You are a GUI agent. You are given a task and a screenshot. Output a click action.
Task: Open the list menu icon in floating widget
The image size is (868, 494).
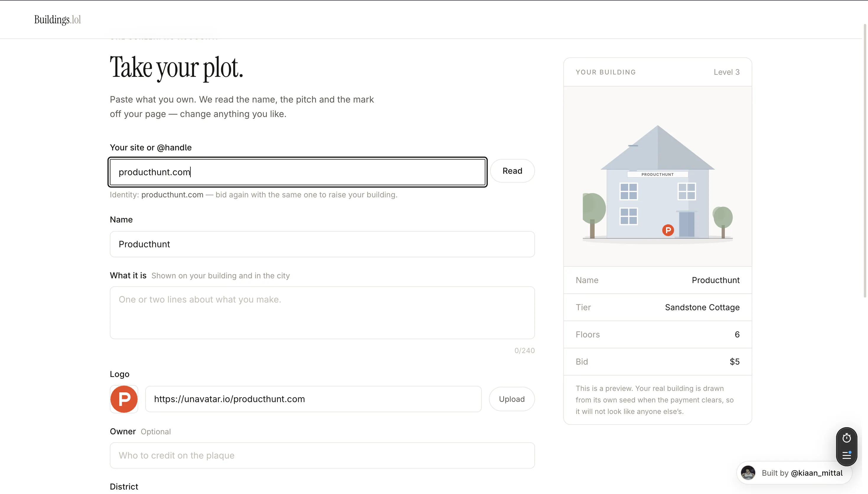847,455
